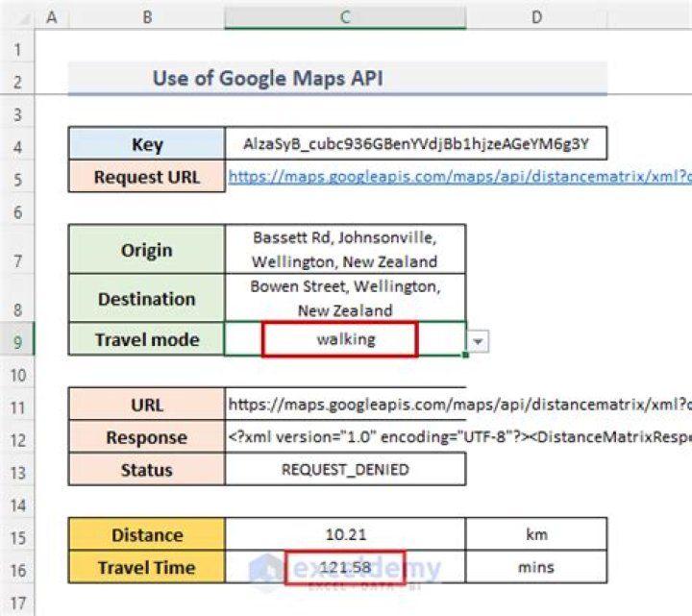Click the API Key value cell
The image size is (692, 616).
pos(416,144)
